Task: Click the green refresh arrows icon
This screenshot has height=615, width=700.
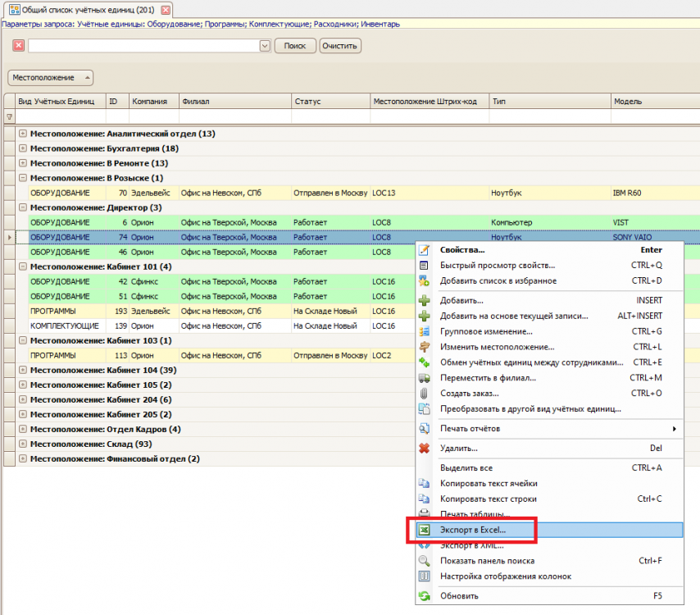Action: coord(424,596)
